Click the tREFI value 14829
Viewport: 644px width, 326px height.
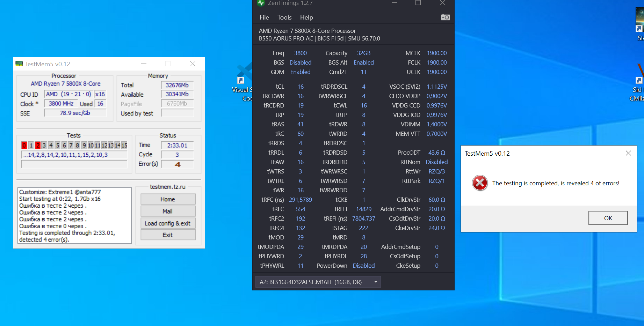364,209
